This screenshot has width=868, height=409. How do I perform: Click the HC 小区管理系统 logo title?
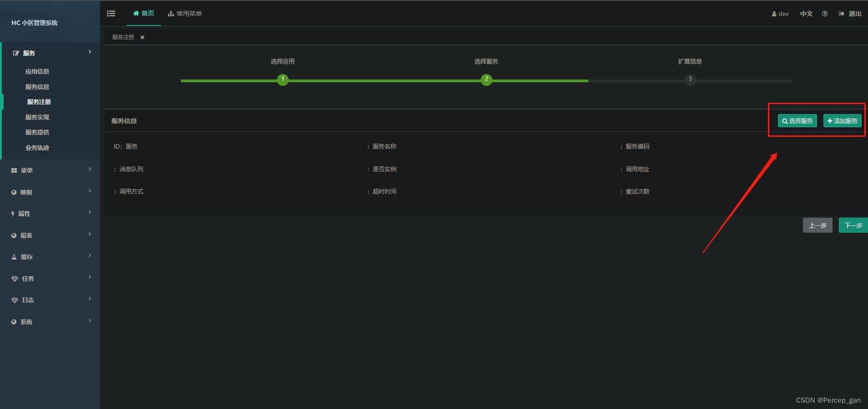click(x=35, y=23)
